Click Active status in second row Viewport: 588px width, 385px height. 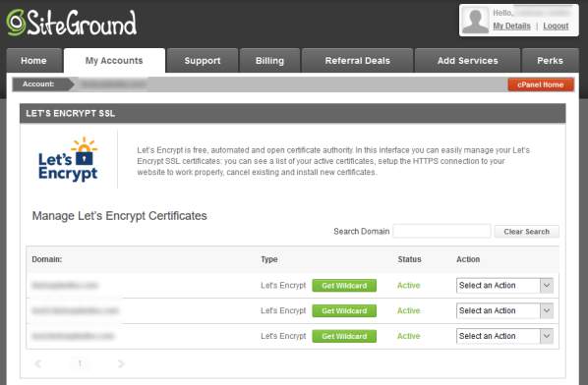[409, 310]
